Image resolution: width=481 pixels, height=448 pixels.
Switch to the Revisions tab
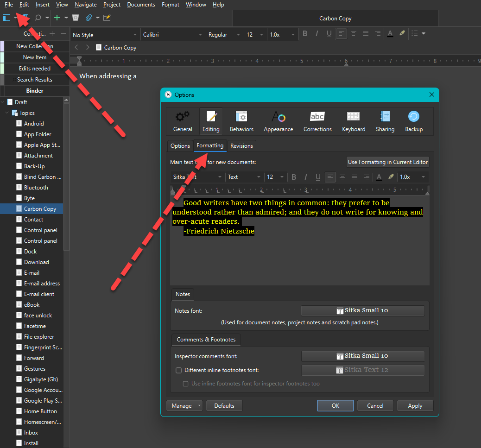point(241,146)
